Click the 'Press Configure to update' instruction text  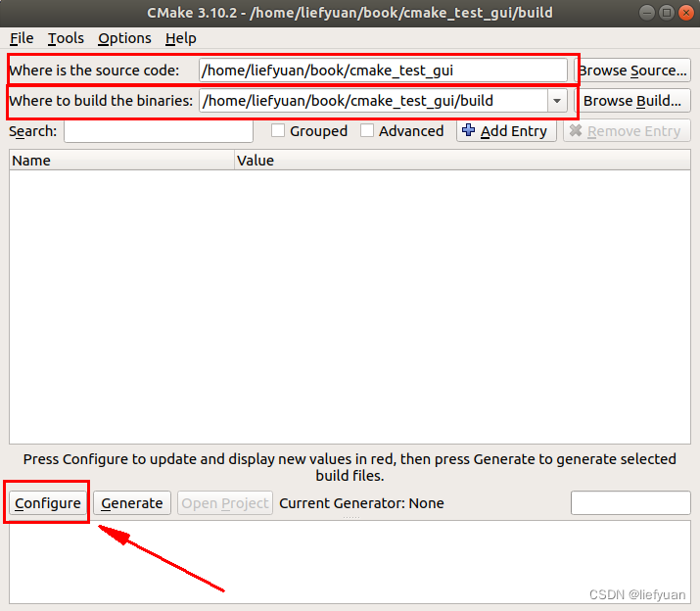coord(350,467)
